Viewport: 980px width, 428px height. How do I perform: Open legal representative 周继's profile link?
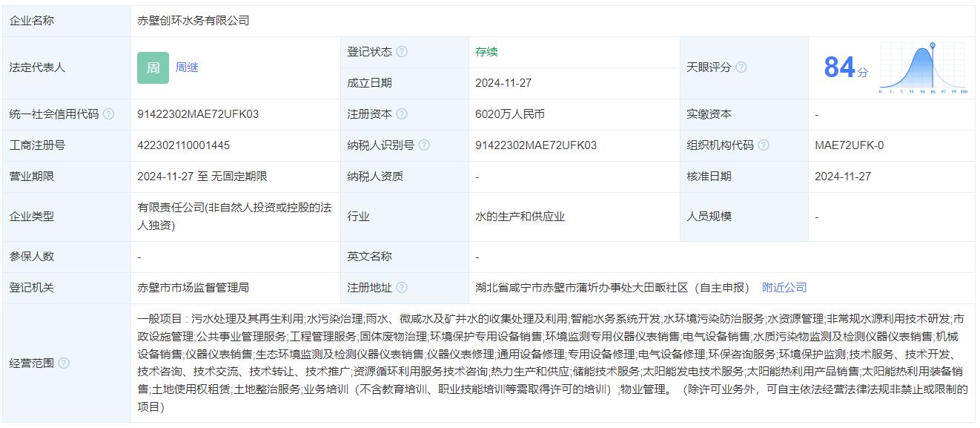[x=187, y=68]
